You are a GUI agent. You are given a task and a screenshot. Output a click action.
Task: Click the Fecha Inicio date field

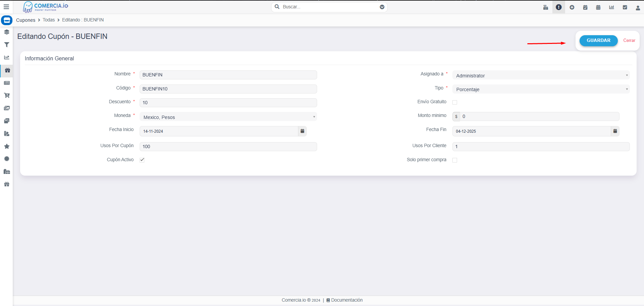(219, 131)
